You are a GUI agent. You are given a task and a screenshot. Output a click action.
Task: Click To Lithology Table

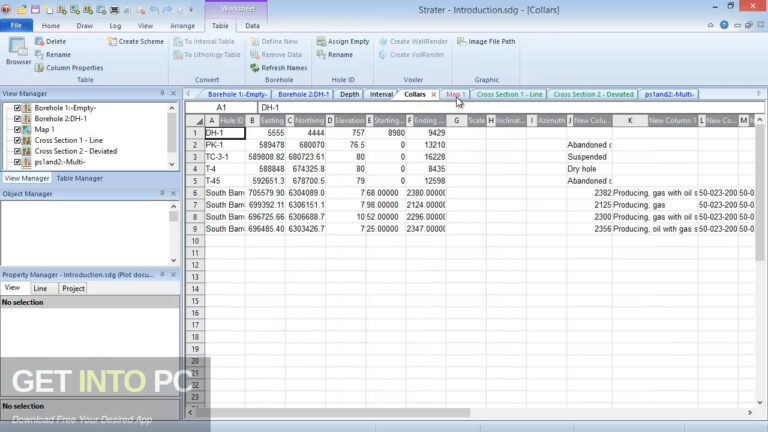click(207, 55)
